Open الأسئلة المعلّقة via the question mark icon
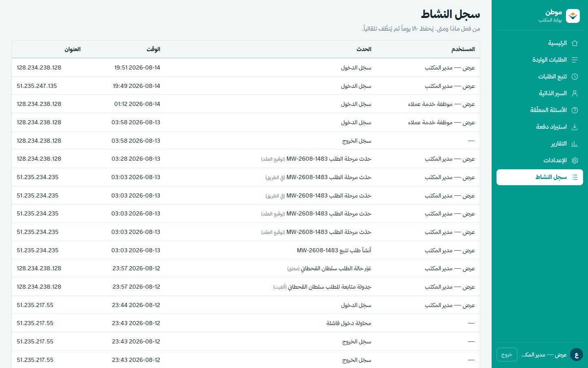Viewport: 588px width, 368px height. [x=575, y=110]
